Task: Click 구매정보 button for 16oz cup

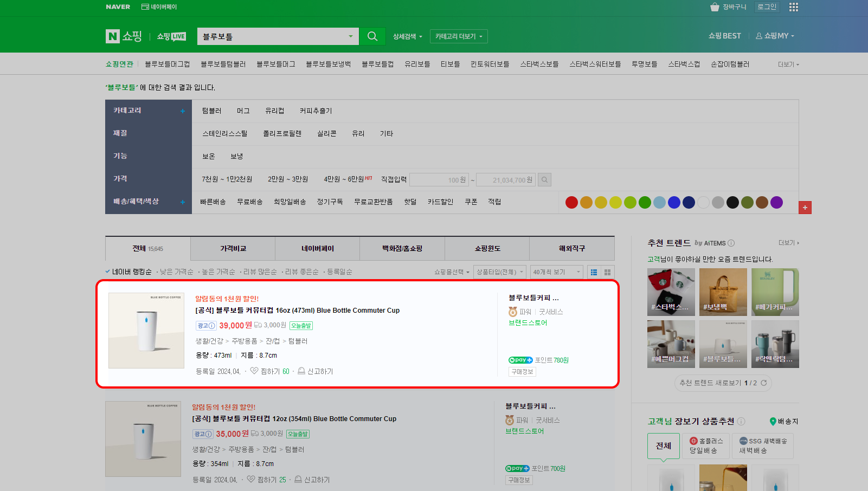Action: pyautogui.click(x=523, y=372)
